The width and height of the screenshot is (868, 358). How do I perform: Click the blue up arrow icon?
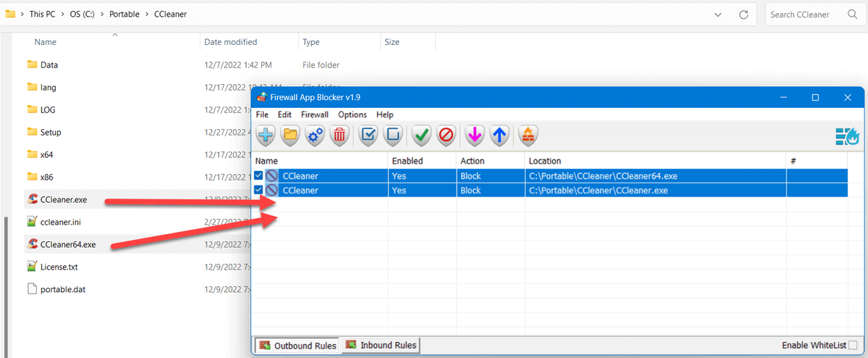click(x=500, y=136)
